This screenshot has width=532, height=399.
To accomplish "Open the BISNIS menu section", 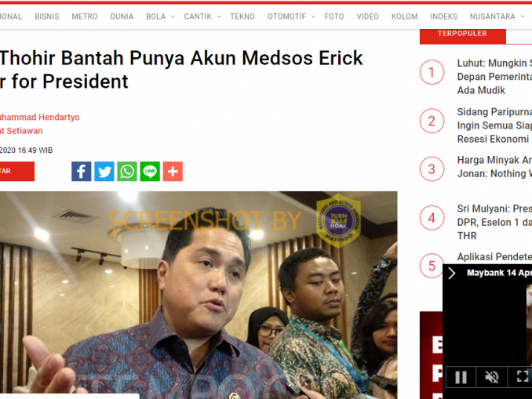I will [x=47, y=16].
